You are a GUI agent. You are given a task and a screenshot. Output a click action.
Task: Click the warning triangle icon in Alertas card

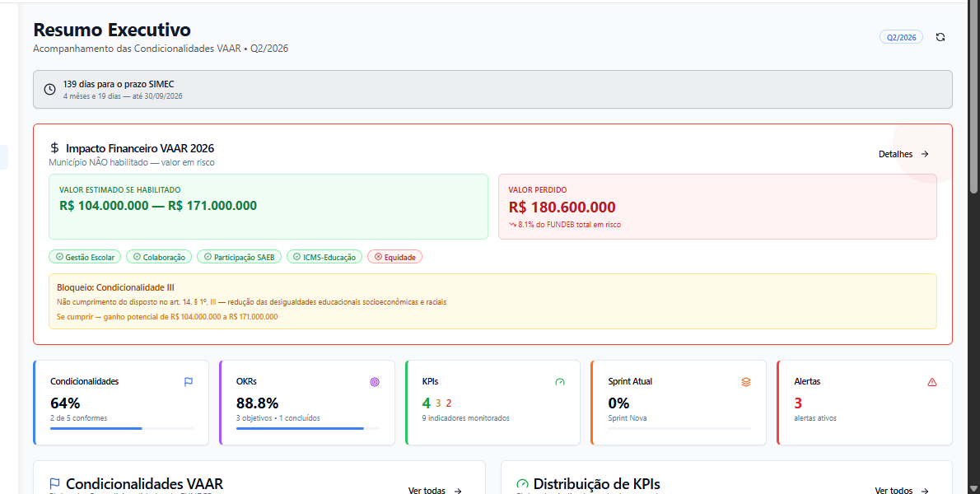[932, 381]
